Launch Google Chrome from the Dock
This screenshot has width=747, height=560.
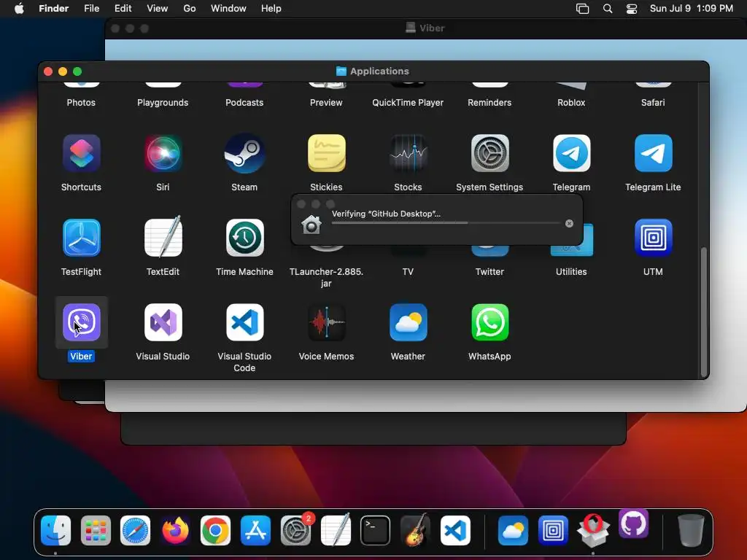215,531
